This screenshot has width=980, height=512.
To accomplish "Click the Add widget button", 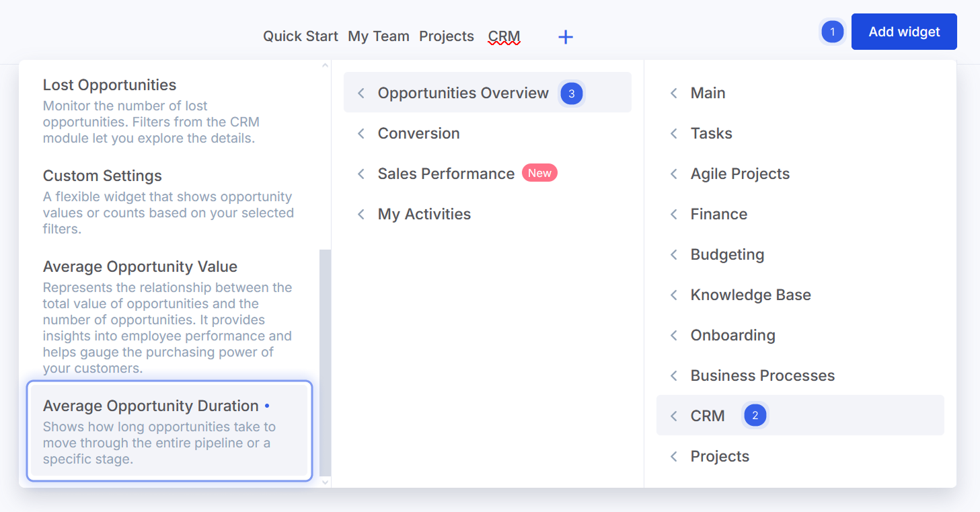I will (903, 32).
